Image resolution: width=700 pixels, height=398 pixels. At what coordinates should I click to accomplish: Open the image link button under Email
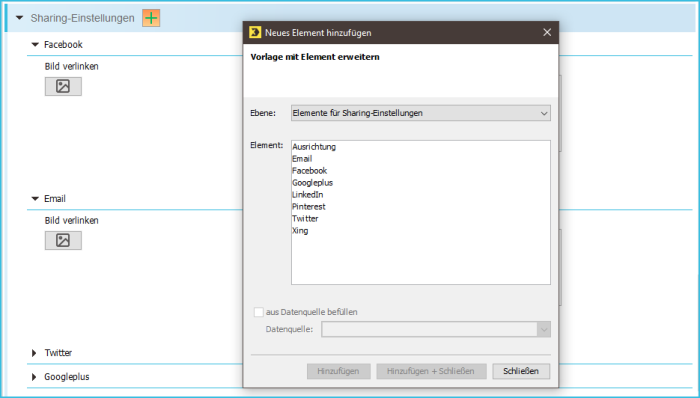pyautogui.click(x=63, y=240)
